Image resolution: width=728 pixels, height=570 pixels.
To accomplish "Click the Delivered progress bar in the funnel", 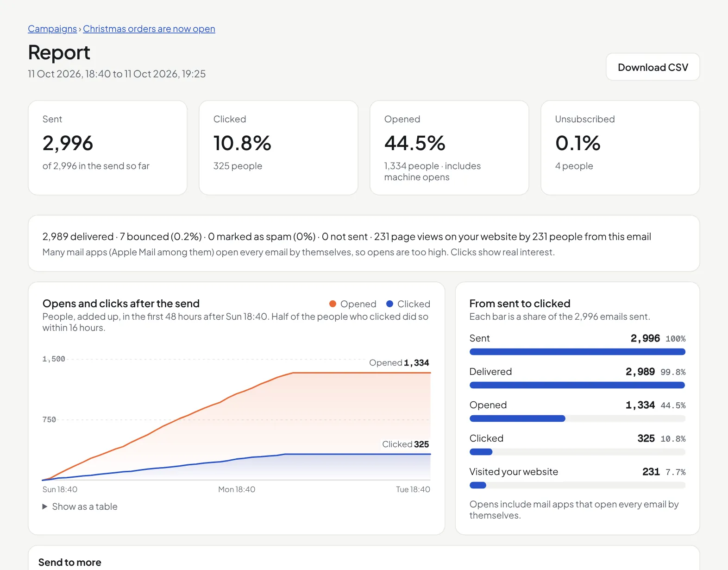I will 577,385.
